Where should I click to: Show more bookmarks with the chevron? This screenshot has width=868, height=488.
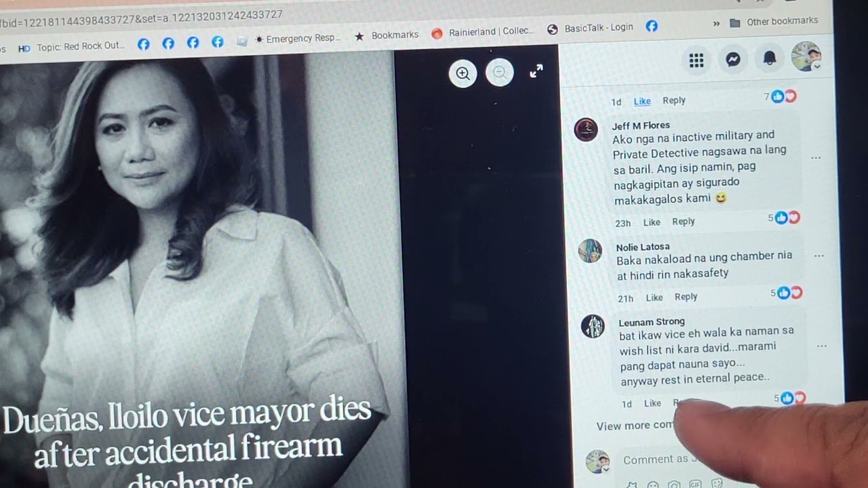[x=716, y=24]
